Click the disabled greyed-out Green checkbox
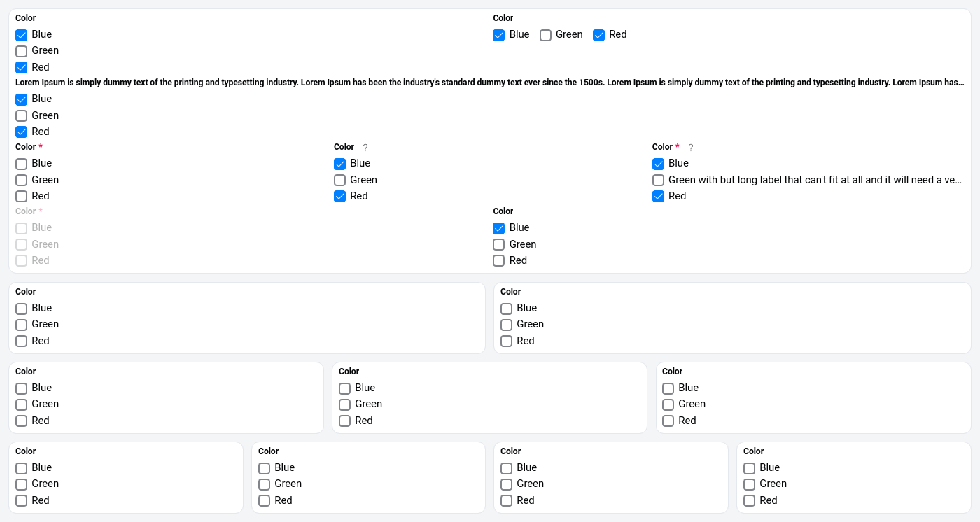 22,244
